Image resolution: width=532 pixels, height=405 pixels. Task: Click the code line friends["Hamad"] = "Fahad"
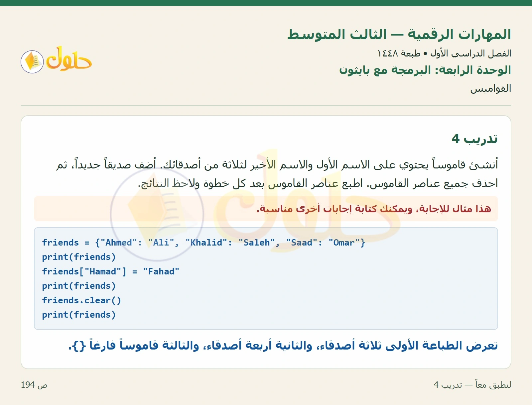tap(110, 271)
